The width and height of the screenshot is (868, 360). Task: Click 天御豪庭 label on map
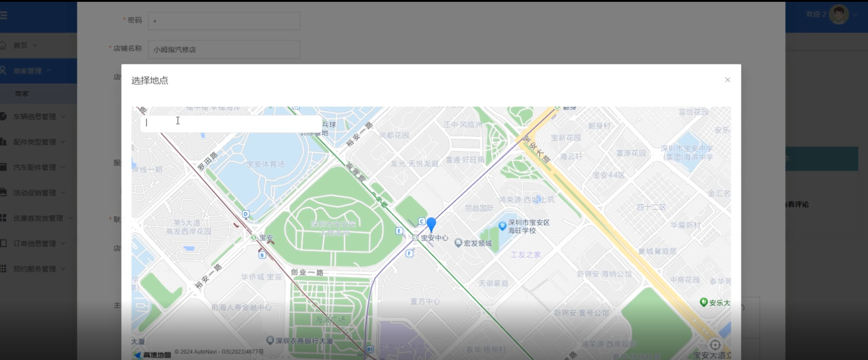(x=493, y=283)
